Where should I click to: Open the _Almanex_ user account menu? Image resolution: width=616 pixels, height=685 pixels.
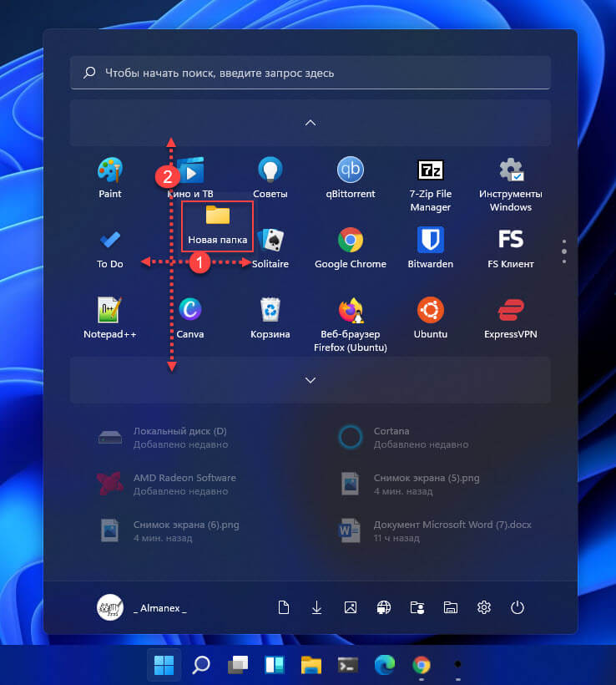142,607
